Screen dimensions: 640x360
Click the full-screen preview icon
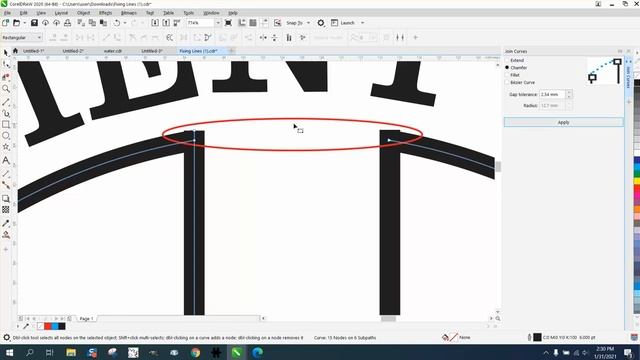click(228, 23)
